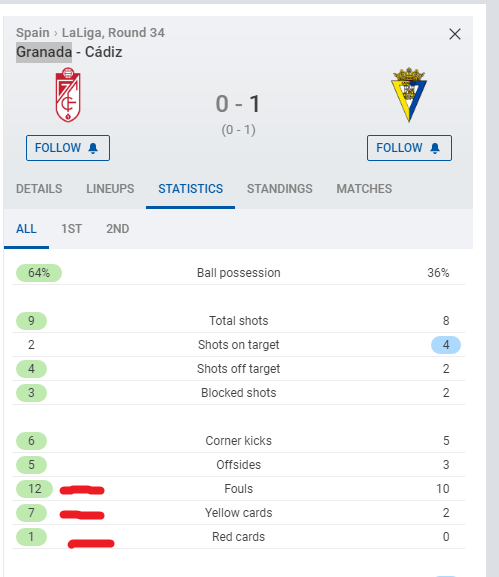Show statistics for the 1ST half
The width and height of the screenshot is (499, 577).
point(71,229)
